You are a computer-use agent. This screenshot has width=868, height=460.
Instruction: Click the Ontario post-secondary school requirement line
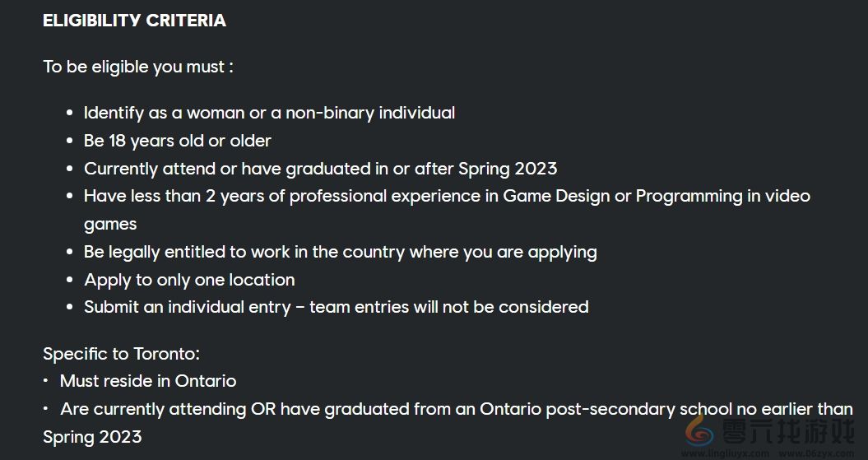coord(457,409)
